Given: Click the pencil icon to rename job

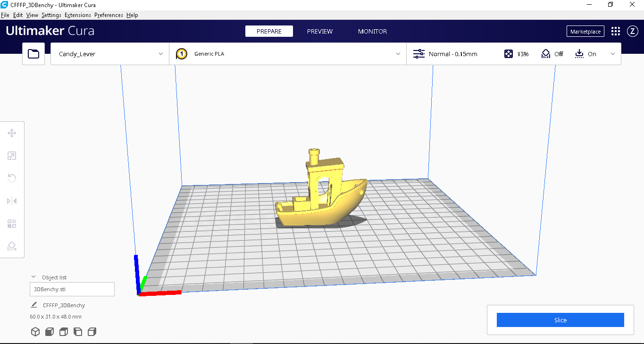Looking at the screenshot, I should [x=34, y=305].
